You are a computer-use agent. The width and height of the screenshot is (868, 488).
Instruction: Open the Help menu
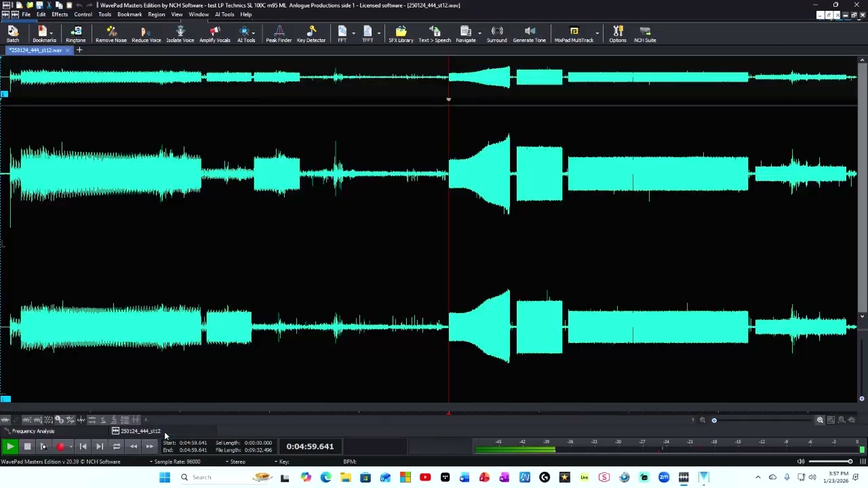(245, 14)
